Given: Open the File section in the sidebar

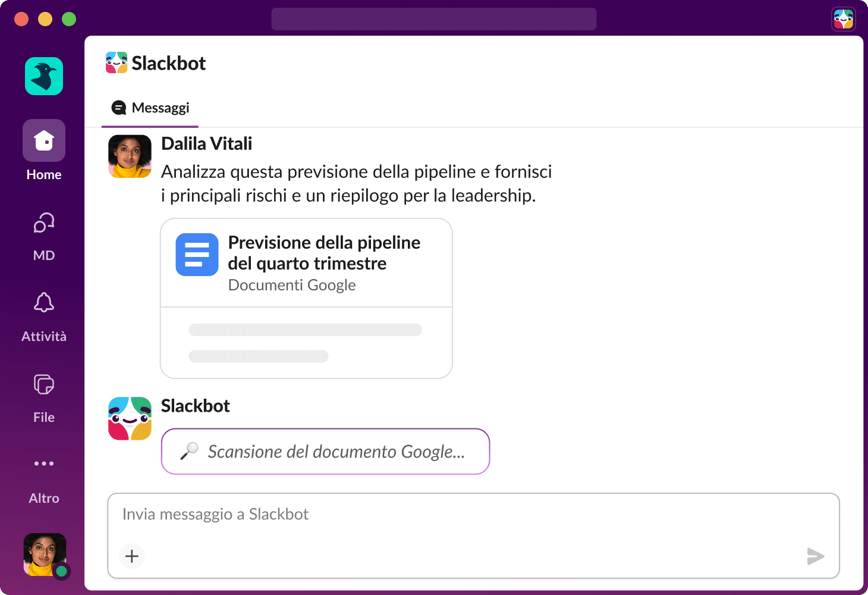Looking at the screenshot, I should 43,384.
